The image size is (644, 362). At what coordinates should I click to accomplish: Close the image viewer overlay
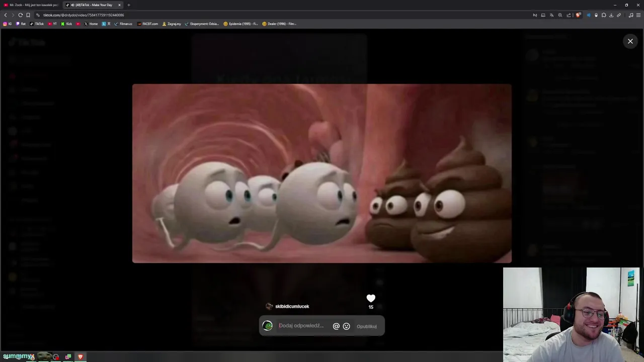tap(630, 41)
